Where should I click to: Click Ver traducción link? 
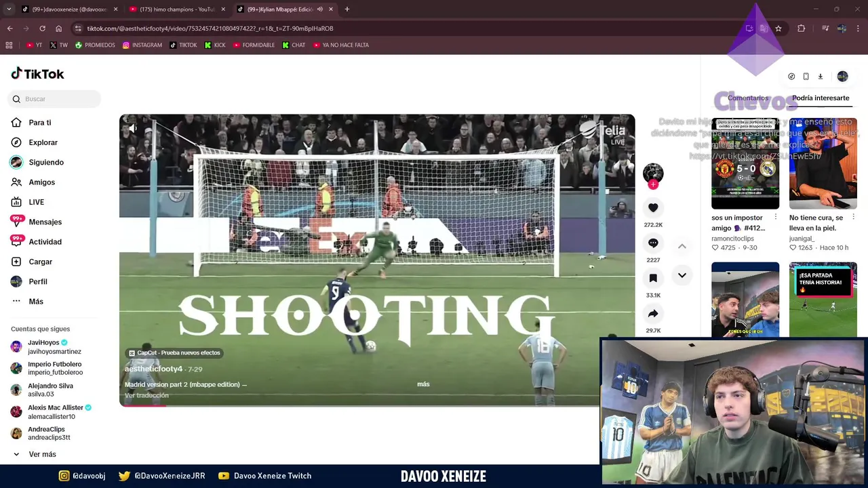[x=146, y=395]
